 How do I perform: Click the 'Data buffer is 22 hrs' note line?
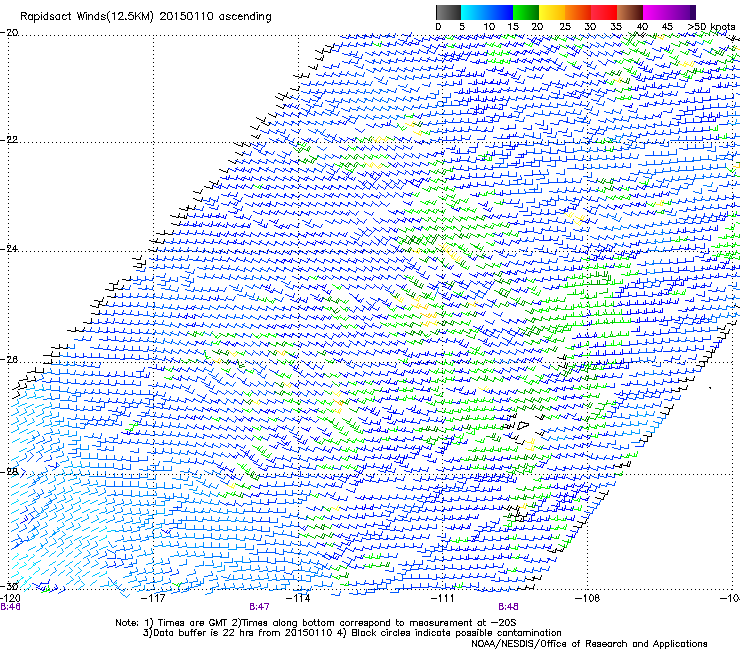click(352, 633)
